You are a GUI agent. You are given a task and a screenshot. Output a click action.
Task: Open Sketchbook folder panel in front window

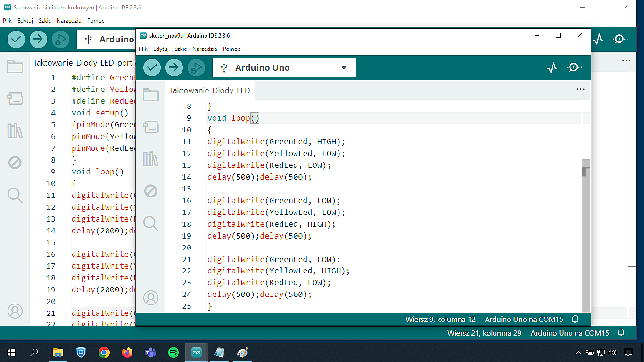point(151,95)
